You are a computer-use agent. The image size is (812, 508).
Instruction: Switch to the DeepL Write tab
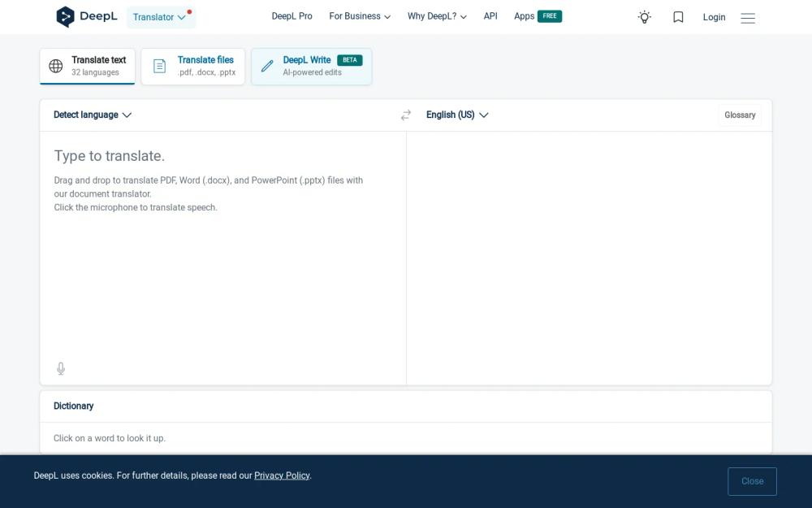(x=311, y=67)
